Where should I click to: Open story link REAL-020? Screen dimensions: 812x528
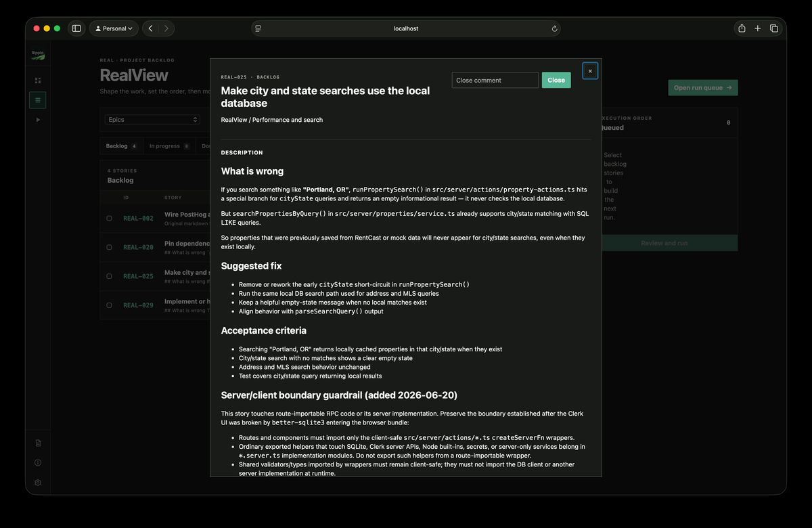[138, 247]
